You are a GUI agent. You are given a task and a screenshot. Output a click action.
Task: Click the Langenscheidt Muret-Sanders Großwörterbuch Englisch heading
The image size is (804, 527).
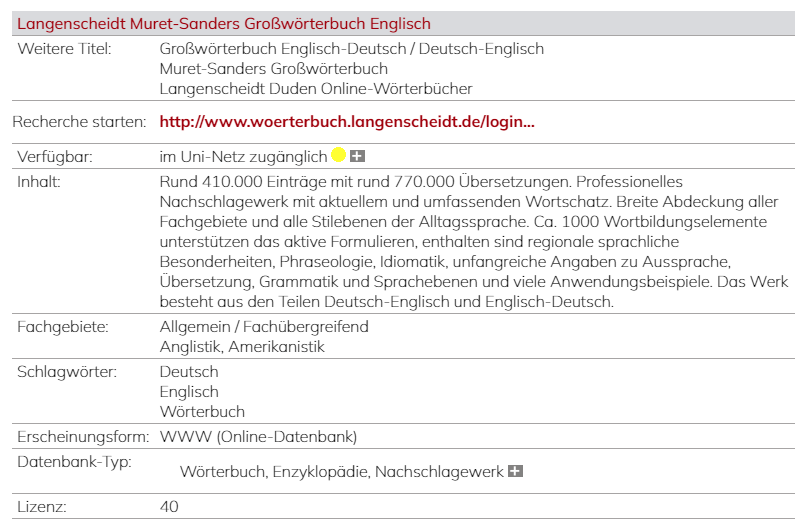pyautogui.click(x=225, y=23)
